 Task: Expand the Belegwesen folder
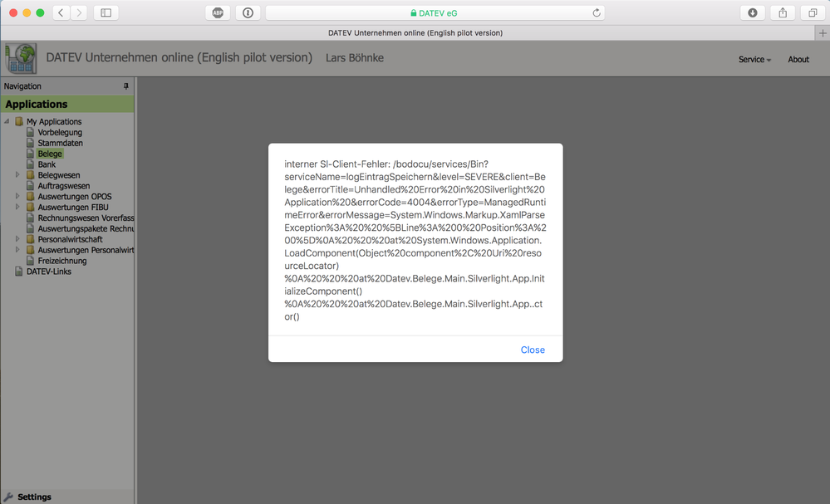[x=17, y=174]
